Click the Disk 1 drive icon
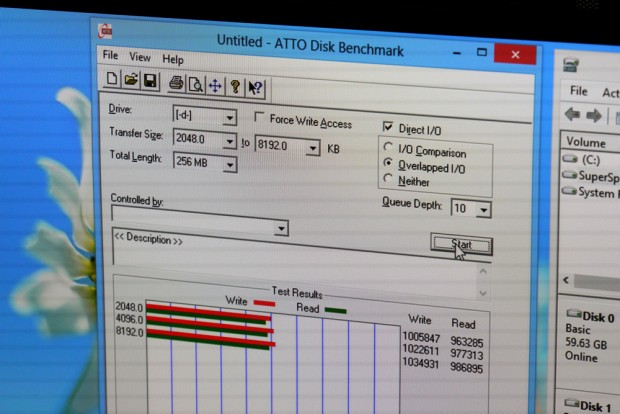The height and width of the screenshot is (414, 620). 572,403
